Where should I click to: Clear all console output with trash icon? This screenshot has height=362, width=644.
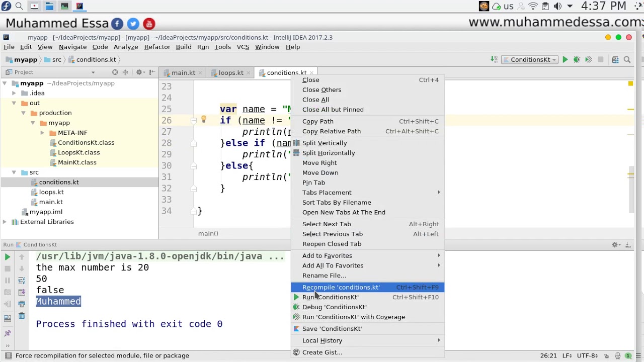22,316
